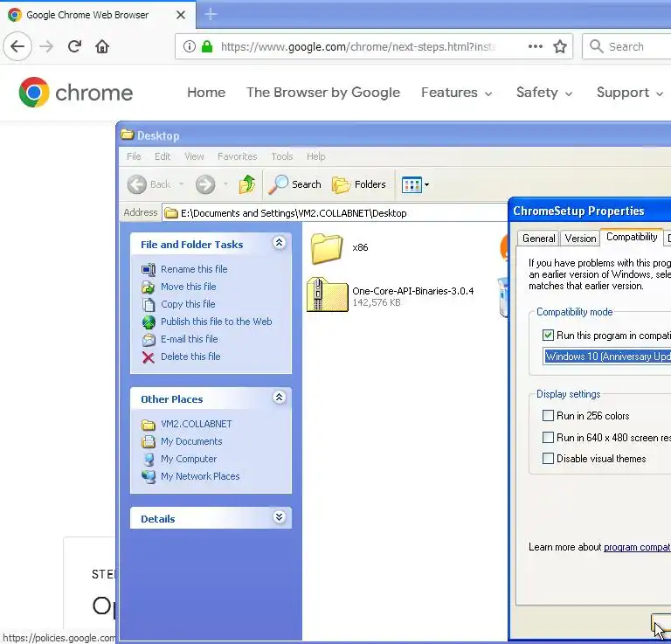
Task: Open the Explorer Favorites menu
Action: (x=237, y=156)
